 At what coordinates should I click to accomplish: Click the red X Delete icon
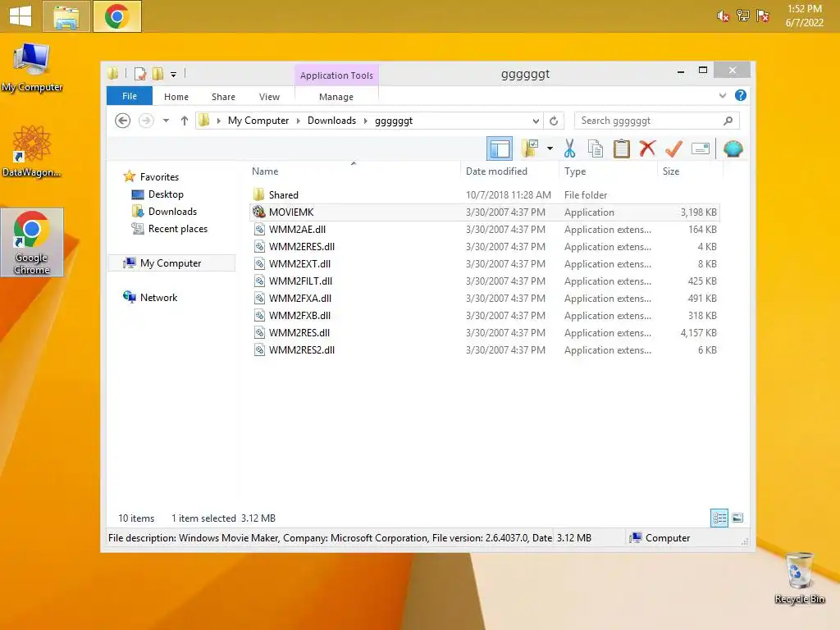[647, 148]
